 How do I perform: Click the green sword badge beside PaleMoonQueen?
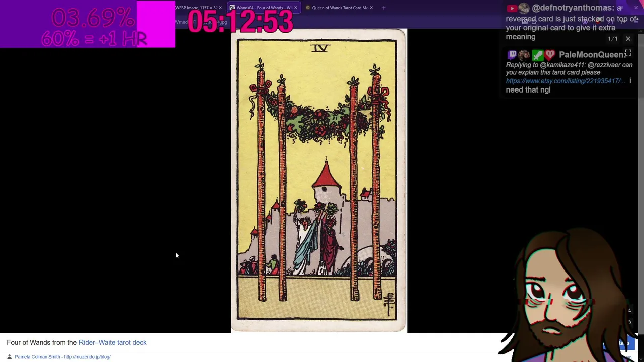point(537,55)
